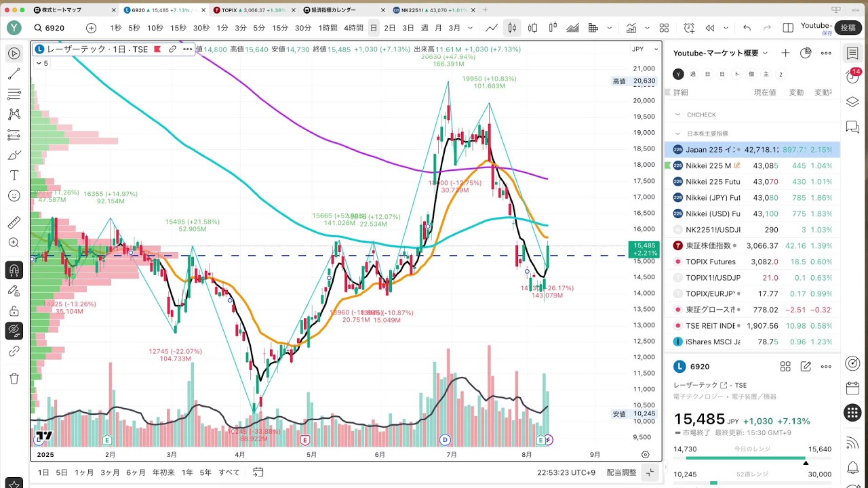
Task: Open the Fibonacci retracement tools
Action: pos(14,94)
